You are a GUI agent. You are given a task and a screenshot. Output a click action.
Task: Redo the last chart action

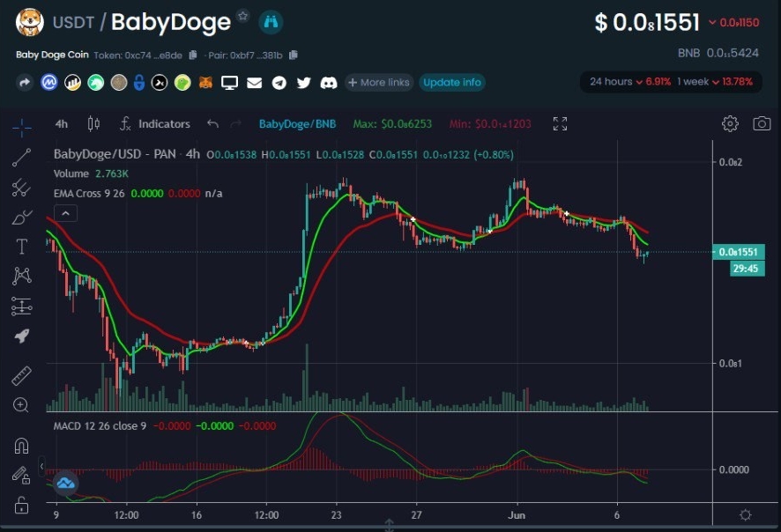point(236,123)
